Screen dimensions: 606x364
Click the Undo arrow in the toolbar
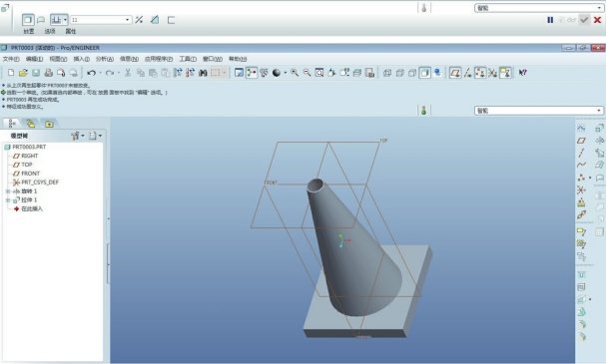pyautogui.click(x=91, y=73)
